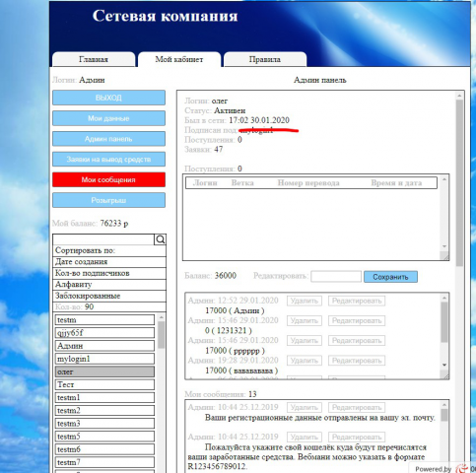Delete the first 15:46 entry with 1231321
476x473 pixels.
point(305,320)
